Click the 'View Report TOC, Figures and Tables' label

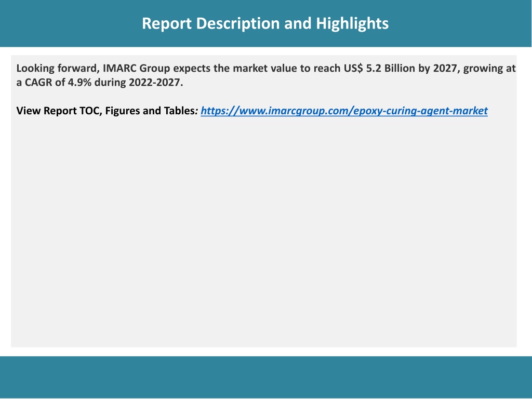pos(106,111)
